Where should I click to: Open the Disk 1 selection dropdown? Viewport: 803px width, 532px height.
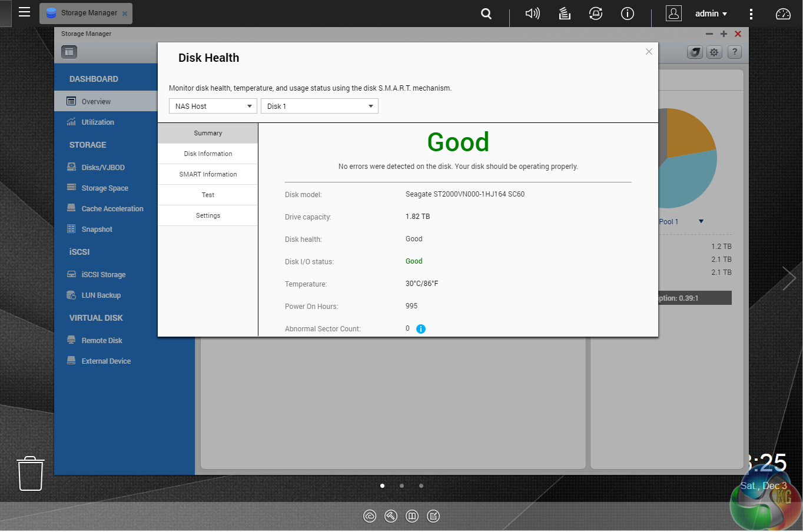(319, 107)
